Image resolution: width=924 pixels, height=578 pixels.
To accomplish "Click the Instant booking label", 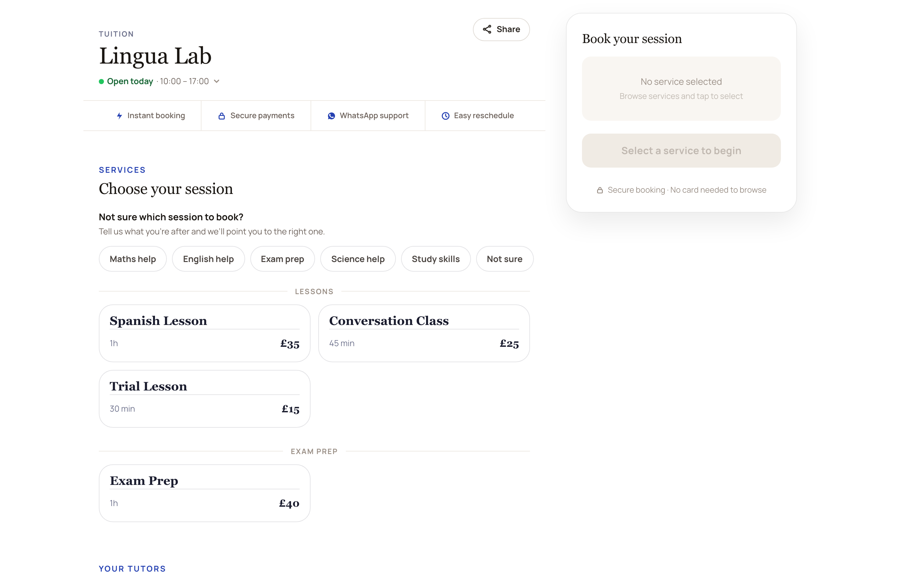I will pos(156,116).
